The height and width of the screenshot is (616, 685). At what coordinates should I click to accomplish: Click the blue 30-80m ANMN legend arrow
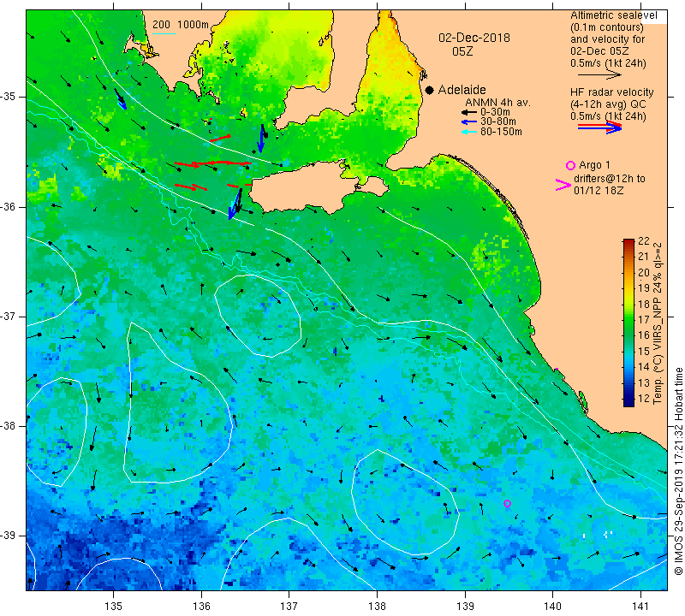coord(469,121)
